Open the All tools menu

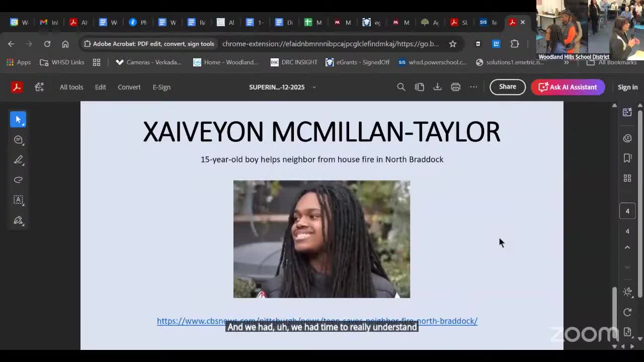[x=71, y=87]
